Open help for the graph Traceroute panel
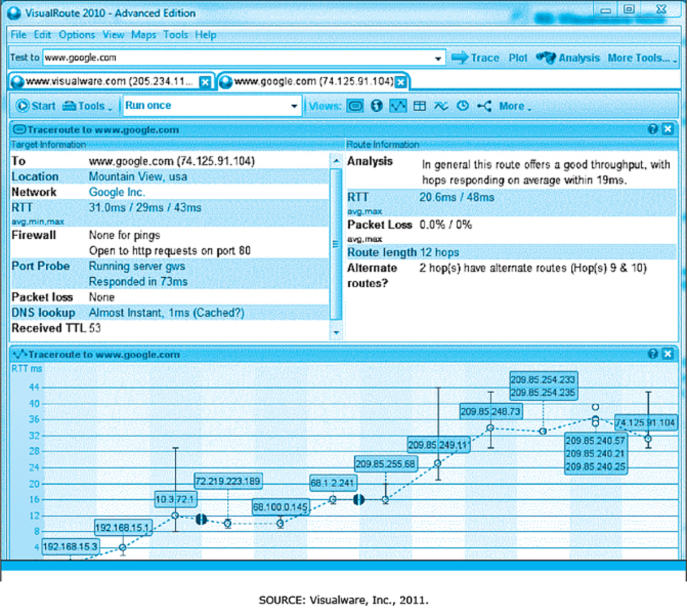 pyautogui.click(x=653, y=354)
